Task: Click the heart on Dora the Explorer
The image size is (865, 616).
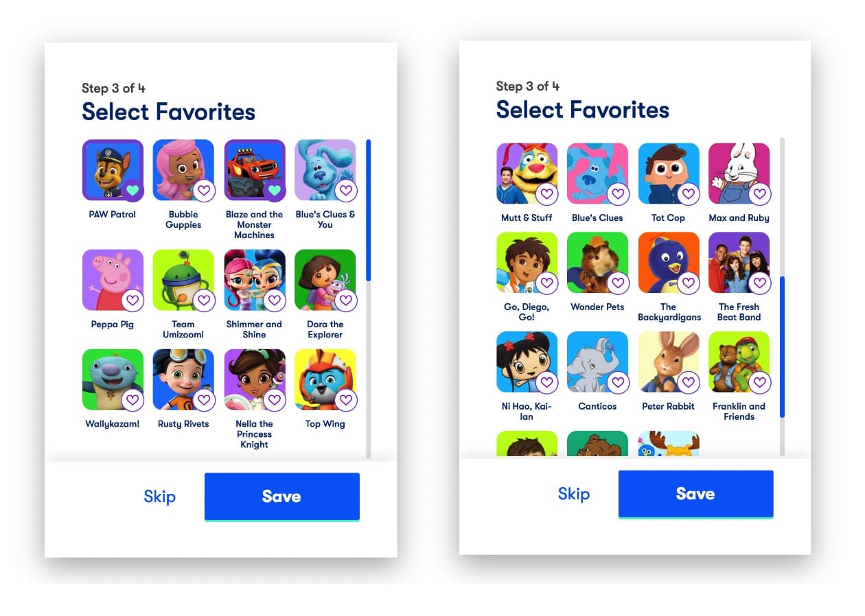Action: (346, 300)
